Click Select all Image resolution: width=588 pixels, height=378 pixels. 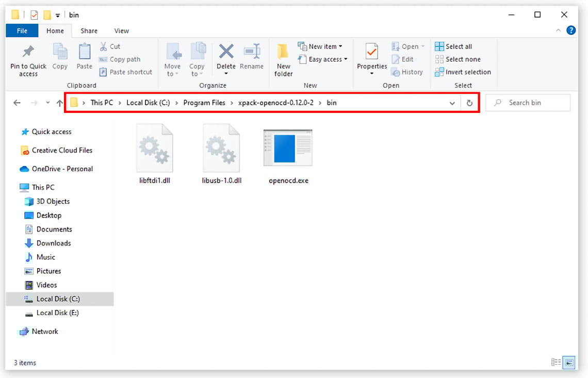(x=453, y=46)
